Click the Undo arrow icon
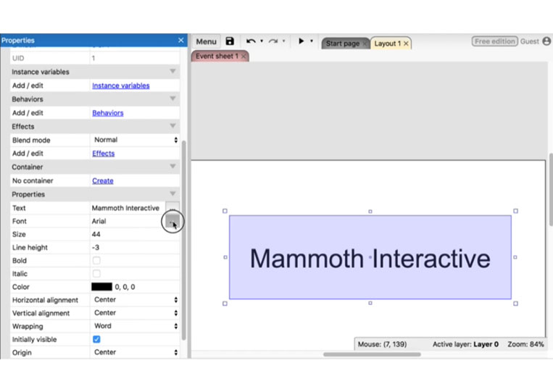The height and width of the screenshot is (392, 553). (251, 41)
